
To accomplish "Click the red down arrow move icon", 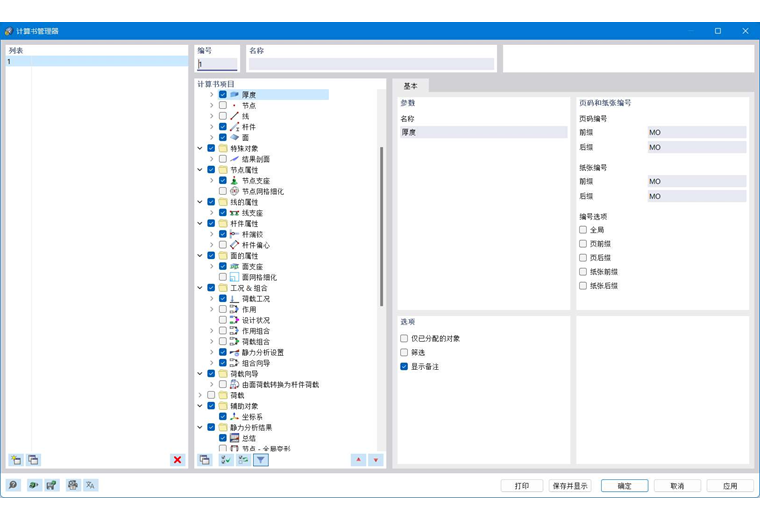I will click(376, 460).
